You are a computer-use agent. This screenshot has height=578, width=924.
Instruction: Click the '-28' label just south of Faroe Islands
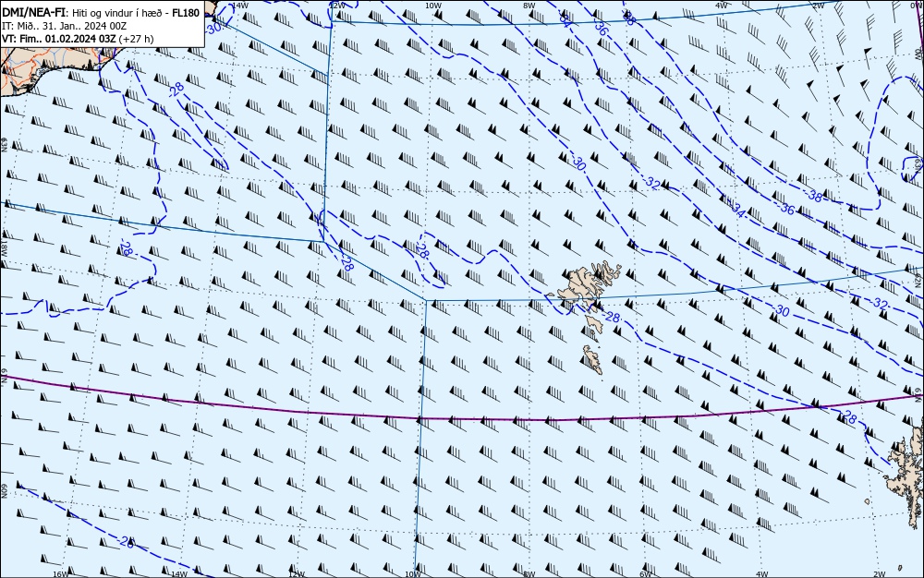click(612, 318)
